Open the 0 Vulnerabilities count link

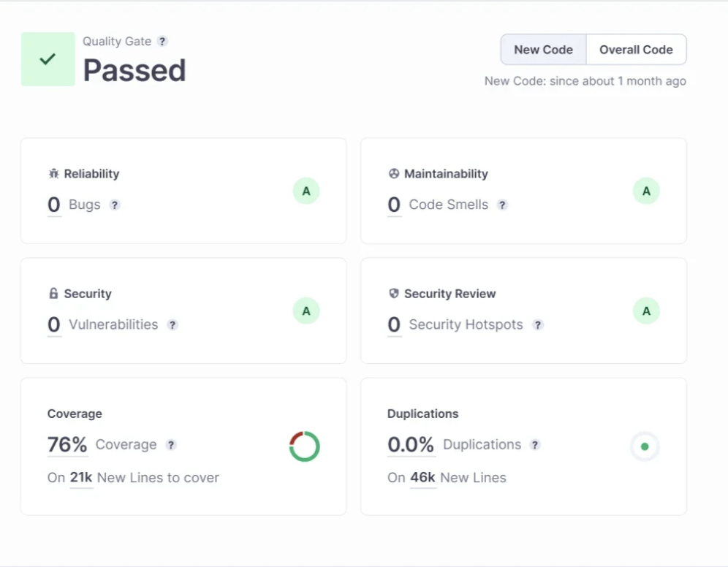pyautogui.click(x=54, y=324)
